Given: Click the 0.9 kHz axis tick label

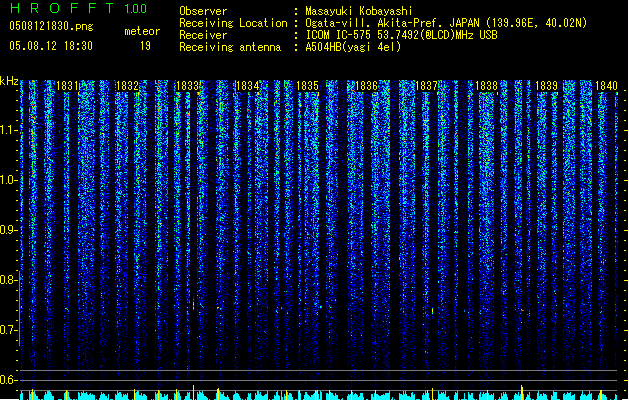Looking at the screenshot, I should [8, 230].
